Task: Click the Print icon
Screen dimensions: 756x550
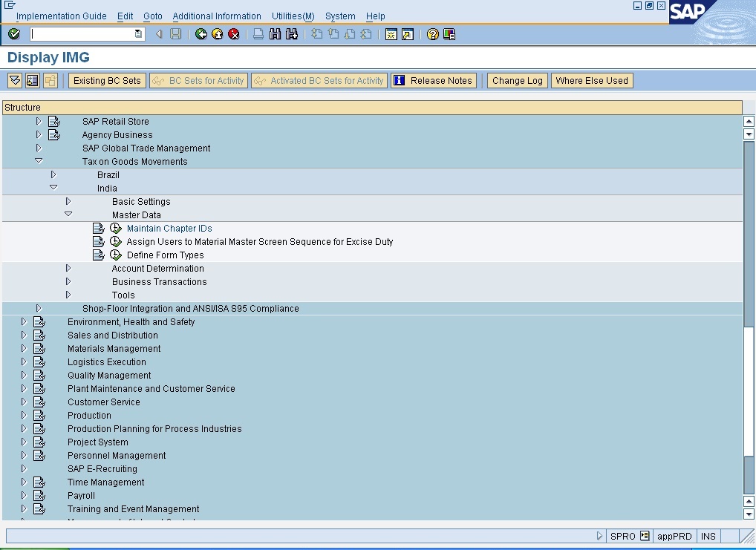Action: tap(258, 33)
